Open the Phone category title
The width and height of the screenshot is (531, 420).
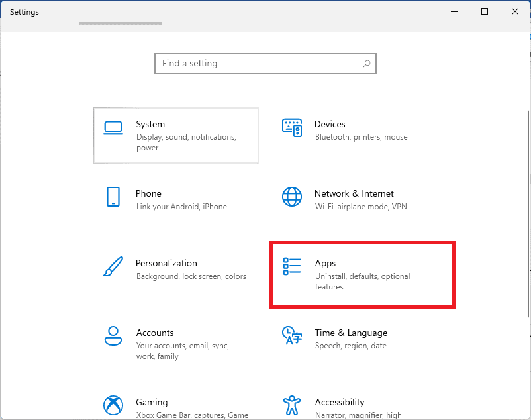click(x=148, y=193)
